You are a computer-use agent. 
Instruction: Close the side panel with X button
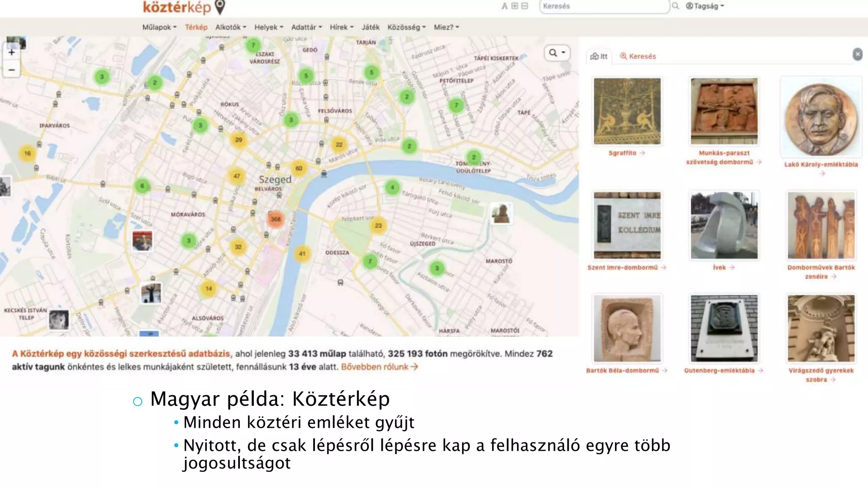[x=857, y=54]
